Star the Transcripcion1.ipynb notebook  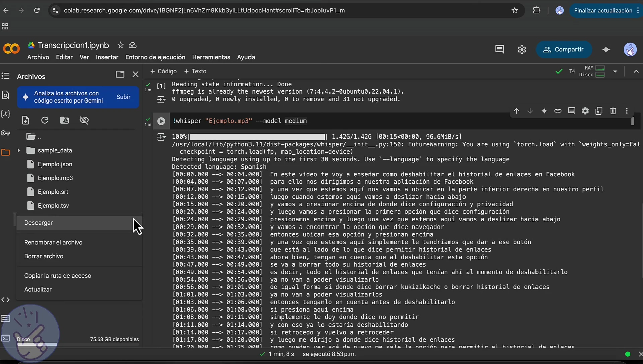(x=121, y=45)
